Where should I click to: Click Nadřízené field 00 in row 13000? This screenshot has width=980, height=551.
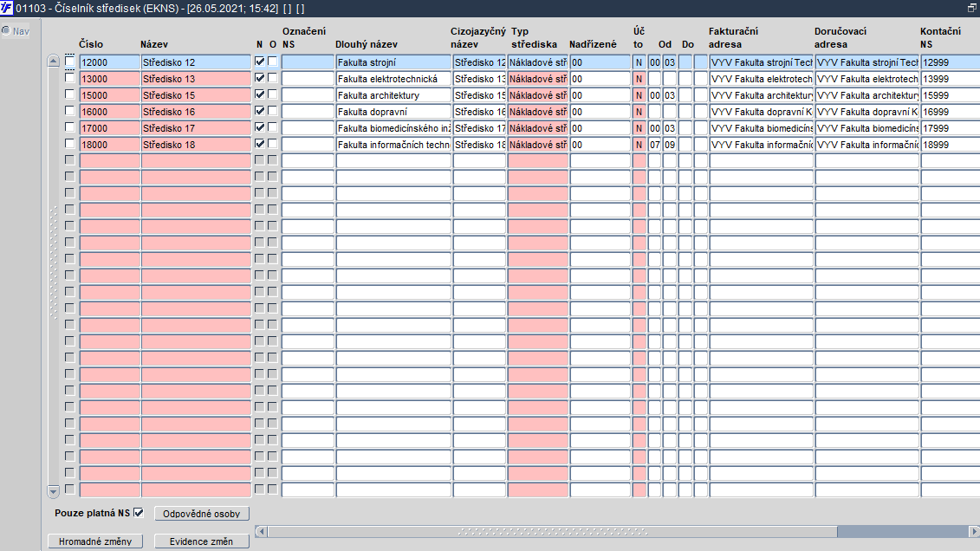[x=600, y=79]
